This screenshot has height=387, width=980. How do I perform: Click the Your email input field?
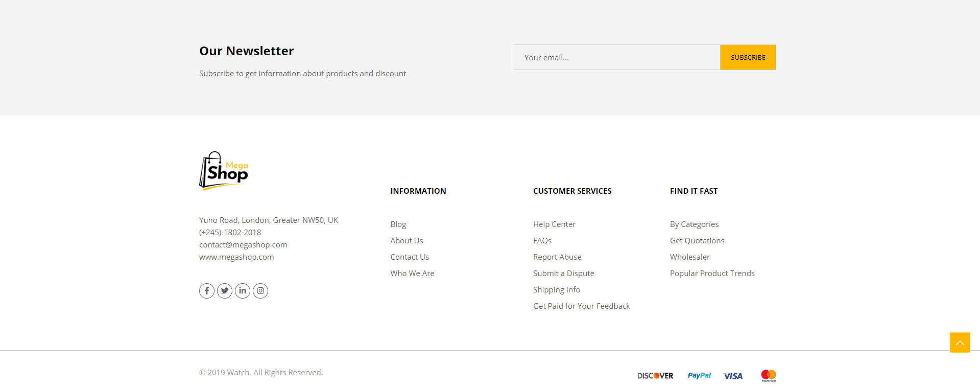pos(617,57)
